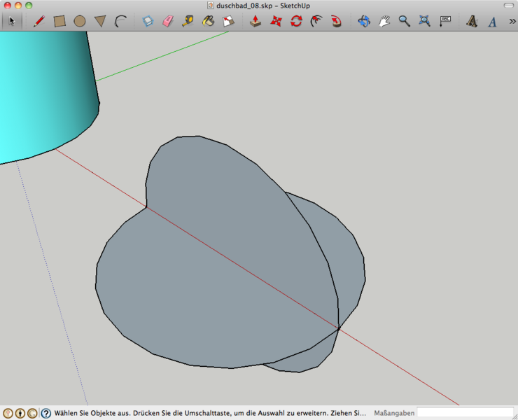This screenshot has height=420, width=518.
Task: Activate the Tape Measure tool
Action: [x=188, y=21]
